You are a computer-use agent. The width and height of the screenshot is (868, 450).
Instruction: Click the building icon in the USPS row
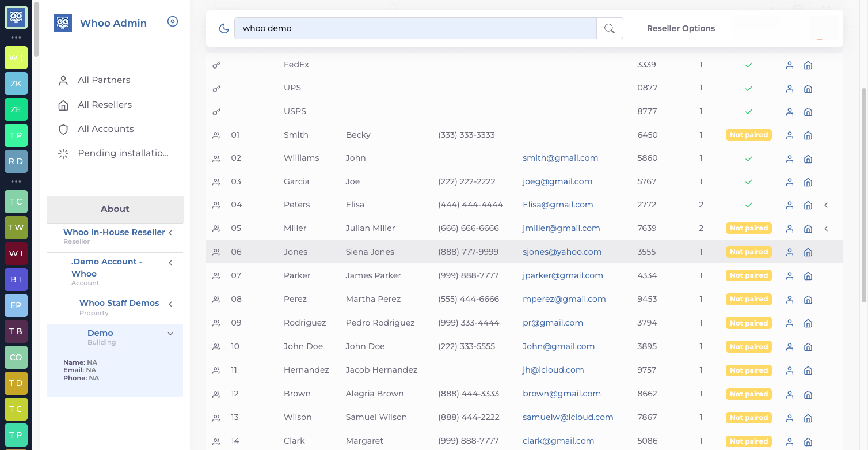coord(808,112)
